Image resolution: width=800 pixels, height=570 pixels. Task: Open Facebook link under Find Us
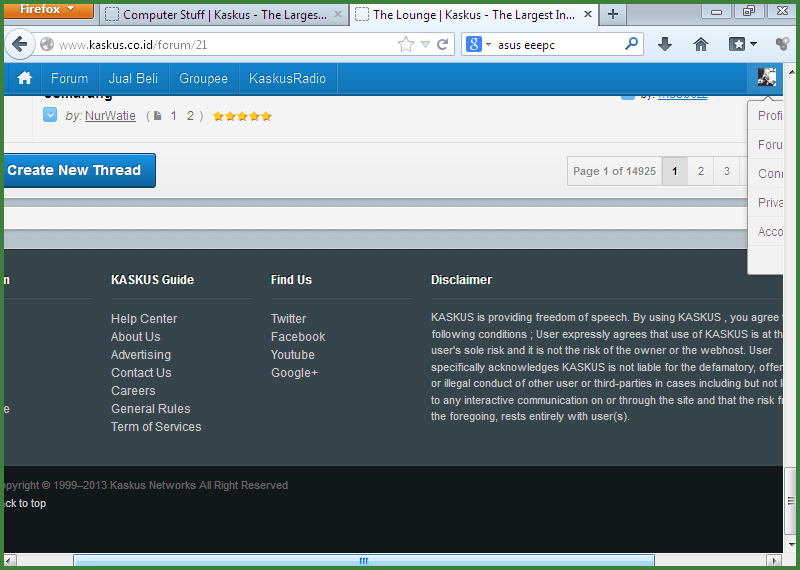tap(298, 337)
